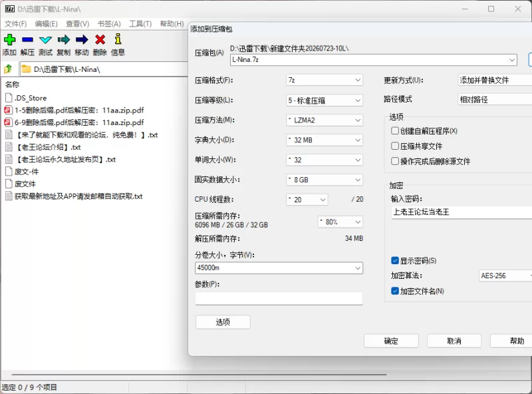The width and height of the screenshot is (532, 394).
Task: Click the Move (移动) arrow icon
Action: click(x=82, y=39)
